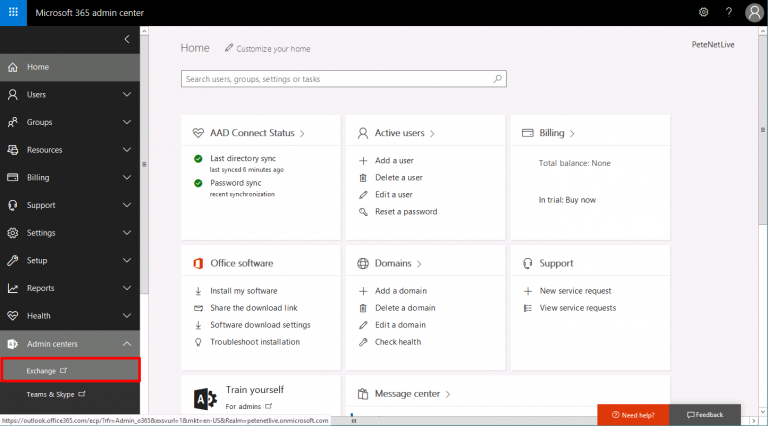Click the Need help? button
768x426 pixels.
[x=633, y=415]
